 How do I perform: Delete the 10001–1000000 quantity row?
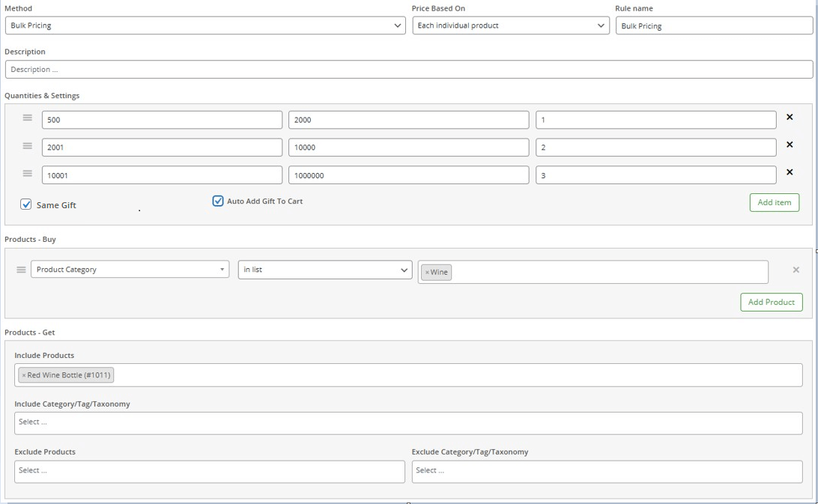790,172
